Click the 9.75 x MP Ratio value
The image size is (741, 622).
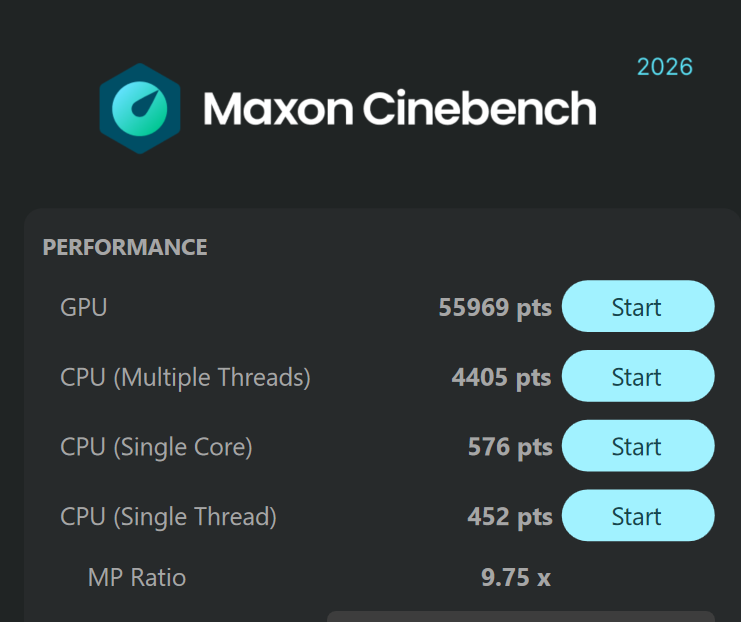tap(516, 578)
